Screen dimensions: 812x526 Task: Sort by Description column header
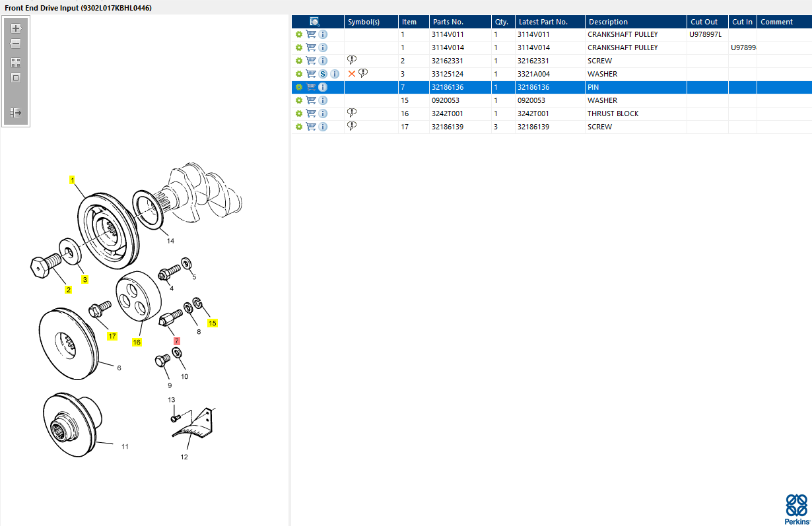click(x=636, y=22)
